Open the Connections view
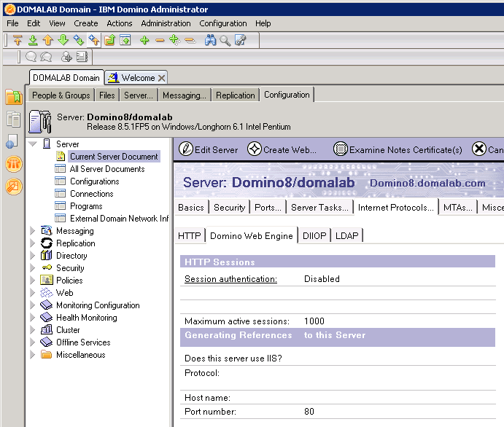The width and height of the screenshot is (504, 427). tap(92, 194)
